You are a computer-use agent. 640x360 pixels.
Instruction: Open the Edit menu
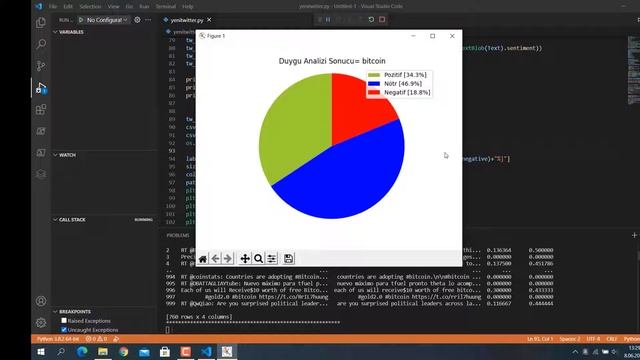click(x=68, y=7)
